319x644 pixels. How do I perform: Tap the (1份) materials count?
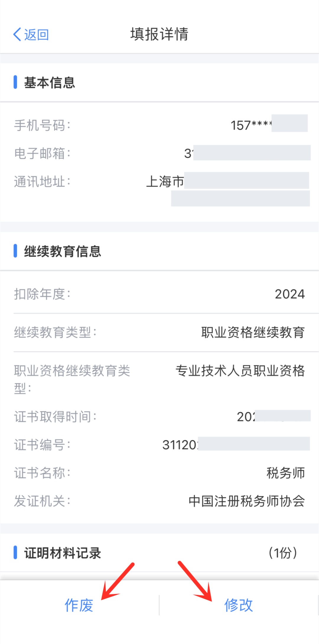click(x=283, y=553)
